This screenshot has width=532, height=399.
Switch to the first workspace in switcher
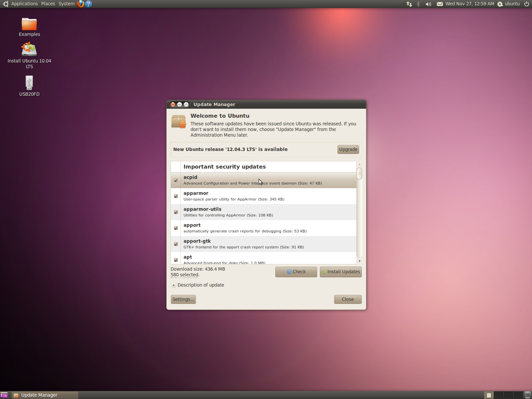tap(489, 395)
